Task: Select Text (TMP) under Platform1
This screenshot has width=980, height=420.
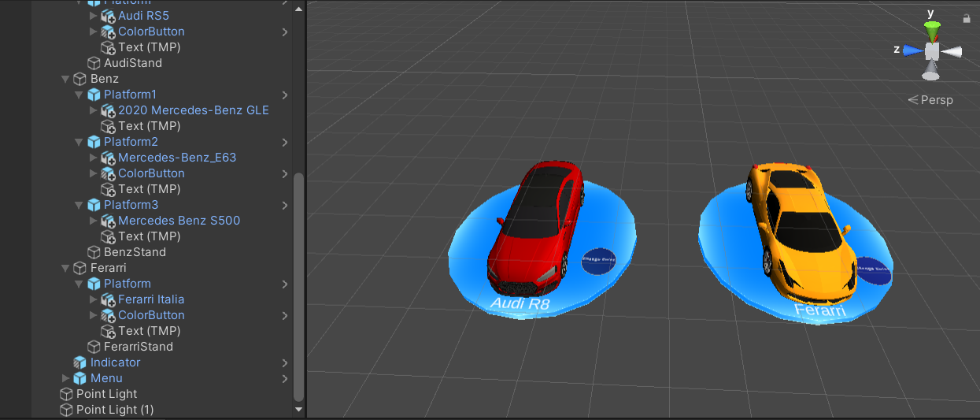Action: (x=150, y=126)
